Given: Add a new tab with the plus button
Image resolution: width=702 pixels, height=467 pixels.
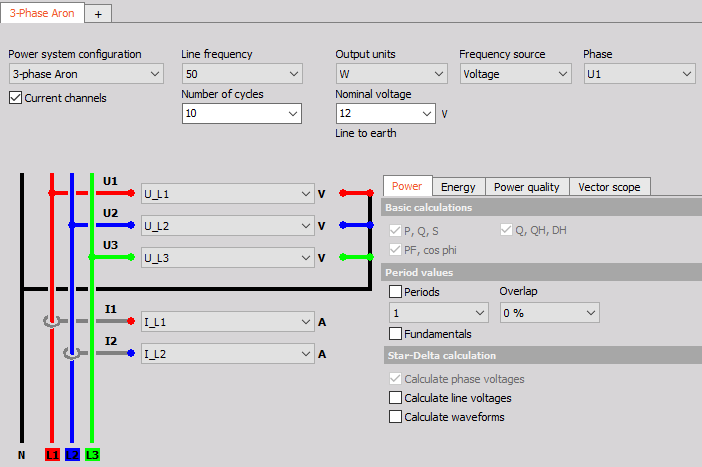Looking at the screenshot, I should tap(98, 14).
